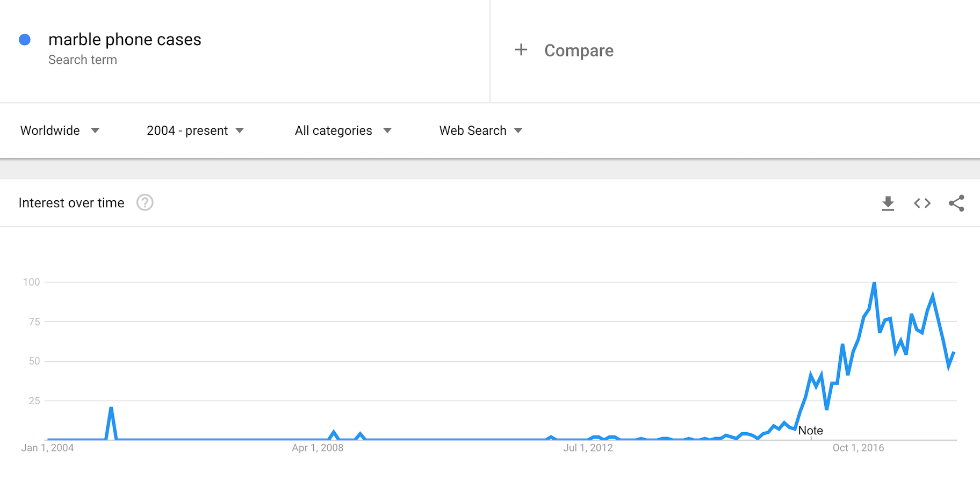Viewport: 980px width, 502px height.
Task: Click the Search term subtitle
Action: pos(83,60)
